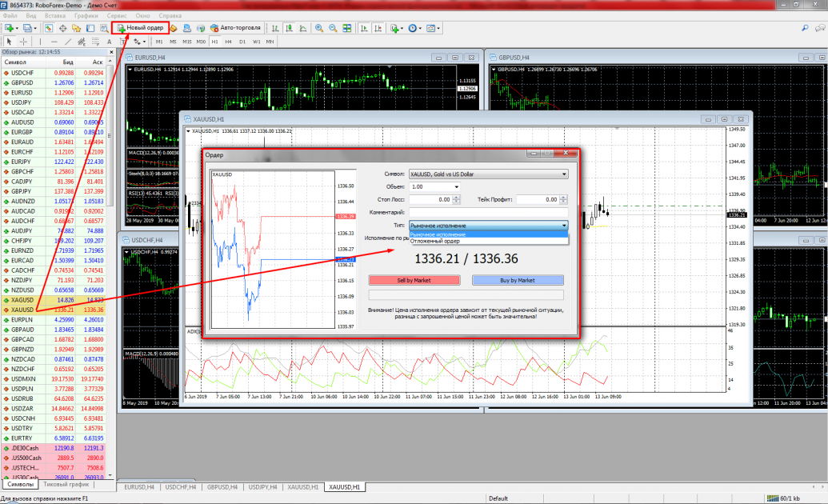
Task: Click the Buy by Market button
Action: [518, 281]
